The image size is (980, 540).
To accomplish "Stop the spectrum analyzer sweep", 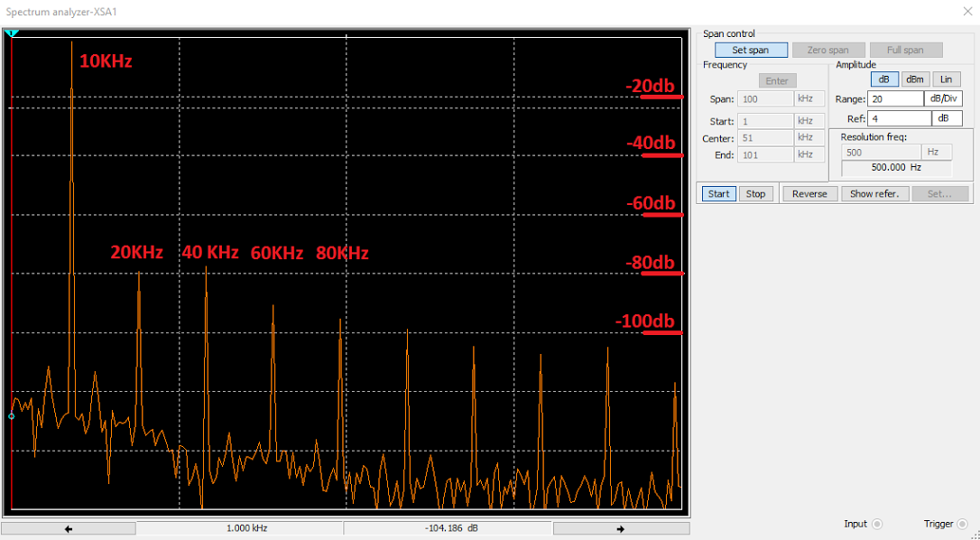I will point(755,194).
